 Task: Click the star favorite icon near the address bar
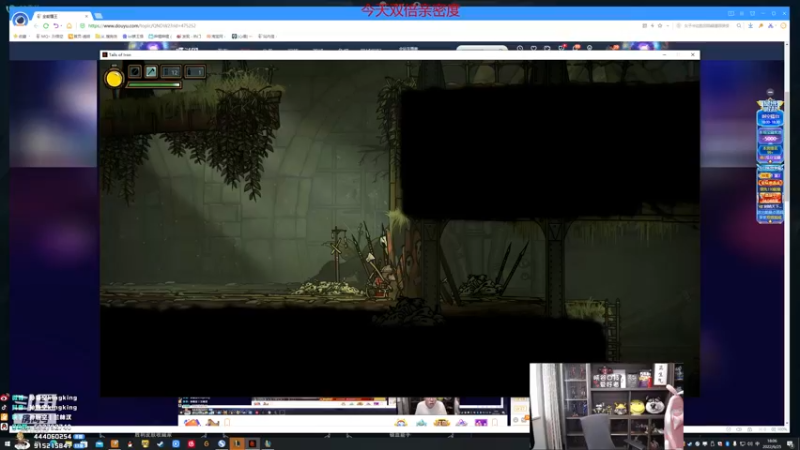[660, 26]
